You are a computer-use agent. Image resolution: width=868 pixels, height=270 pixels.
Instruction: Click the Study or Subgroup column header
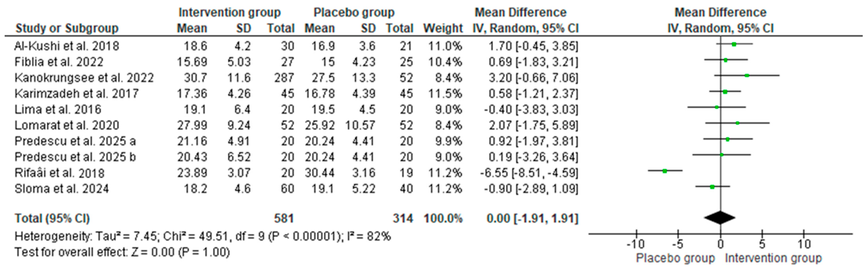click(67, 28)
